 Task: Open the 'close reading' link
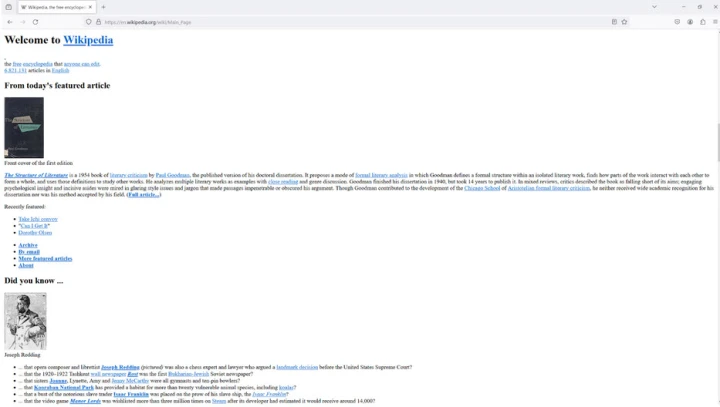pos(283,181)
